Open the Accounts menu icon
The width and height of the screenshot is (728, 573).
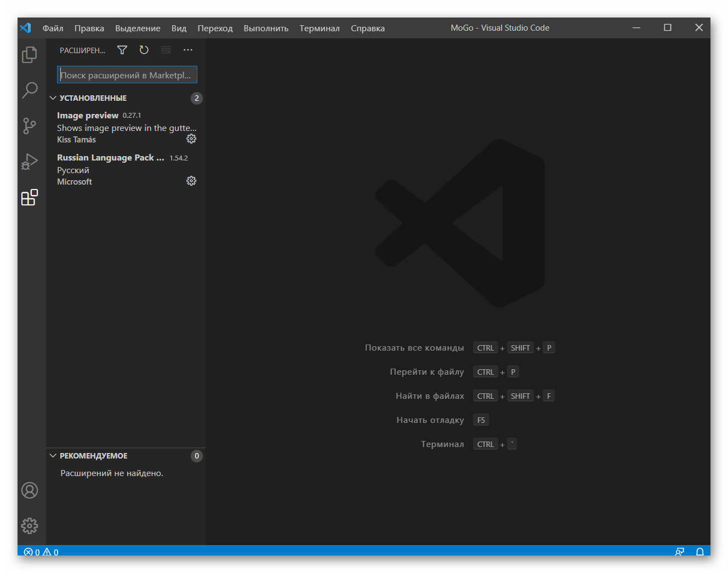point(30,490)
